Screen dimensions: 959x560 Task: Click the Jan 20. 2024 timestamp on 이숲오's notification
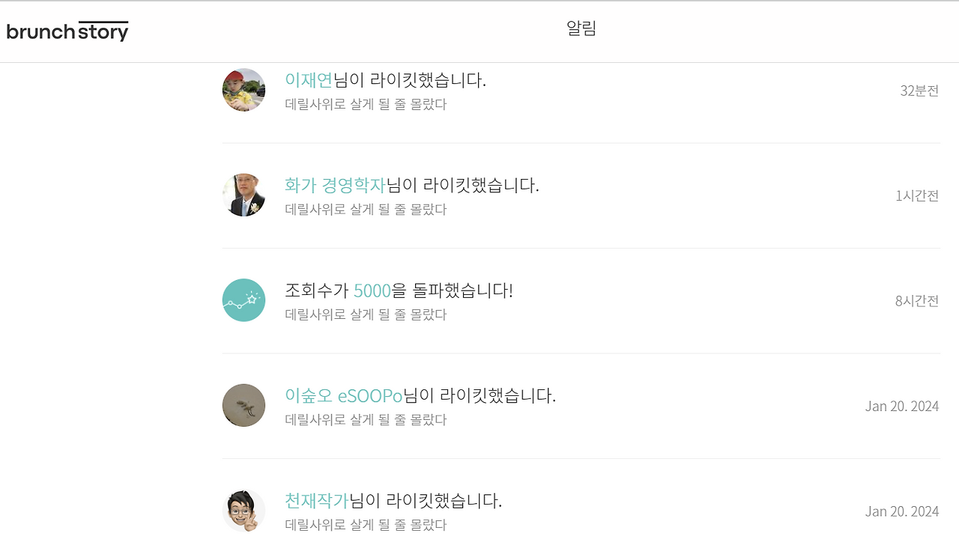pyautogui.click(x=902, y=405)
